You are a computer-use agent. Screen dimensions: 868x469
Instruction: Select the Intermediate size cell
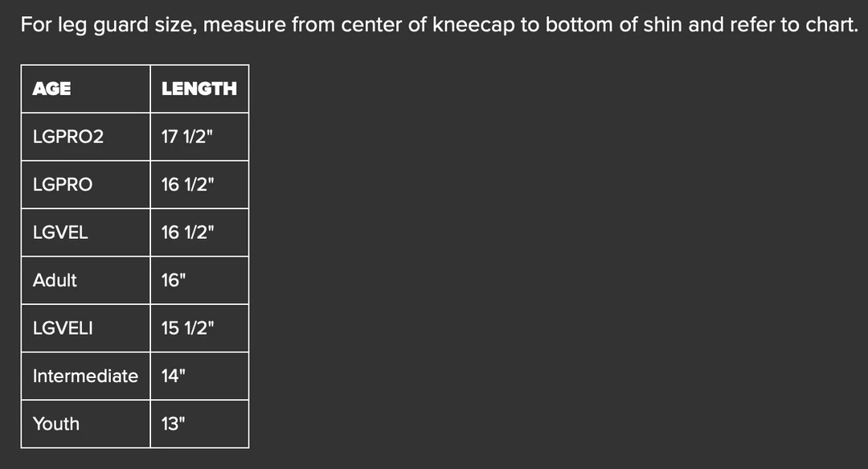tap(85, 376)
